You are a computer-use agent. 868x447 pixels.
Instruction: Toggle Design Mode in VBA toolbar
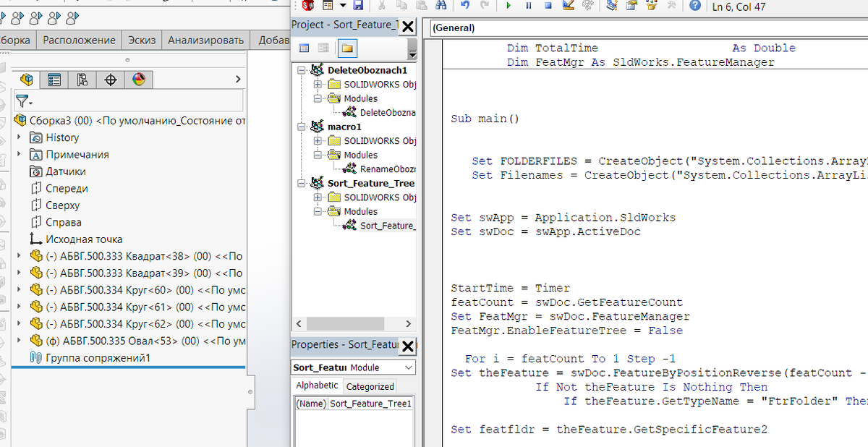pos(568,5)
